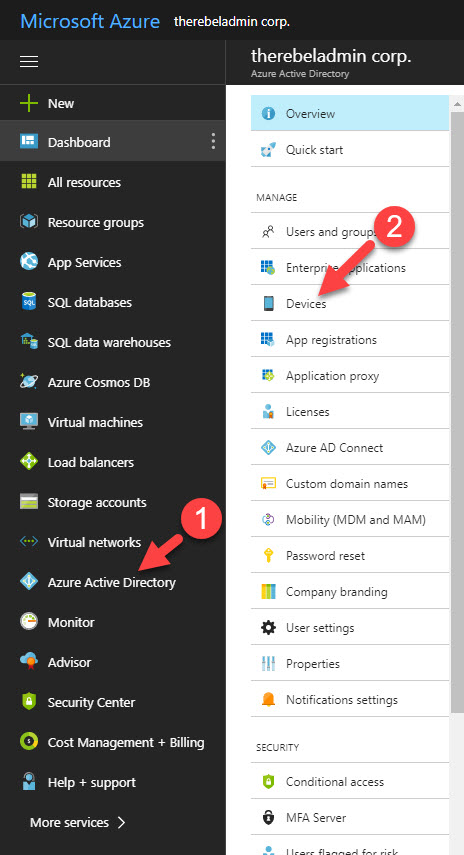Click the Load balancers diamond icon
The image size is (464, 855).
coord(29,462)
